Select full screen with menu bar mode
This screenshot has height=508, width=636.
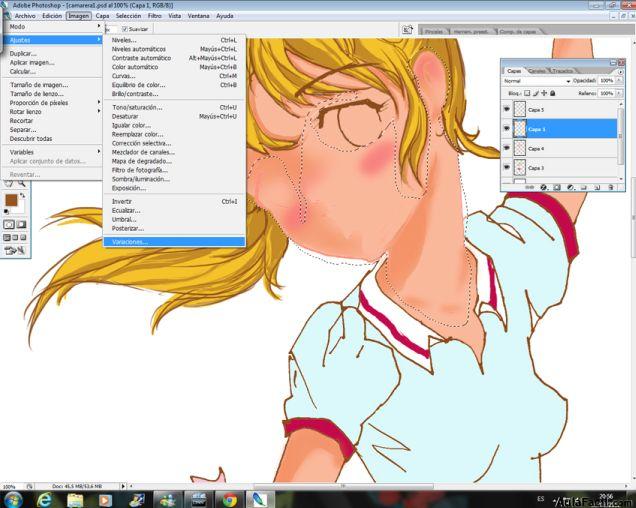click(15, 237)
